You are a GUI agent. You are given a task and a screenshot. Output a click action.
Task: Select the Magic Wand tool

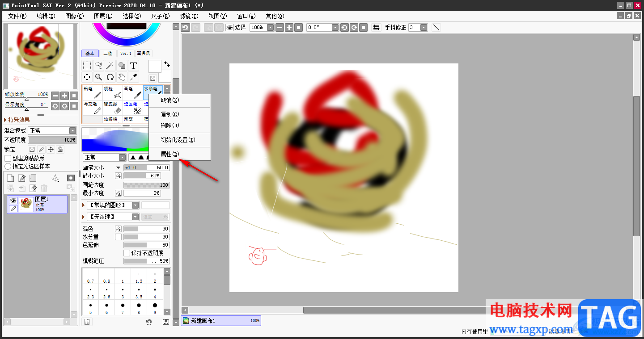coord(110,66)
